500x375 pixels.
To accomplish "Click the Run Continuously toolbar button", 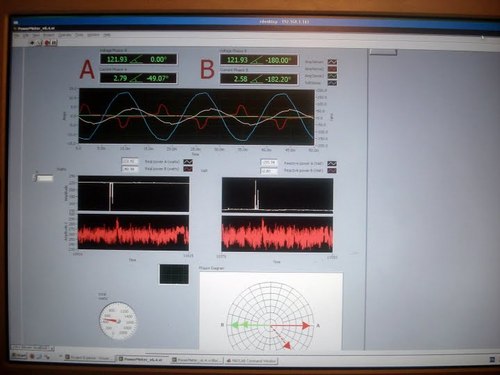I will tap(40, 43).
